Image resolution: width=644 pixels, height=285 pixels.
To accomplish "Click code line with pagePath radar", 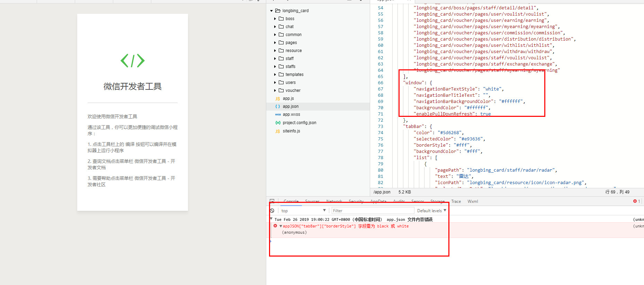I will tap(496, 170).
